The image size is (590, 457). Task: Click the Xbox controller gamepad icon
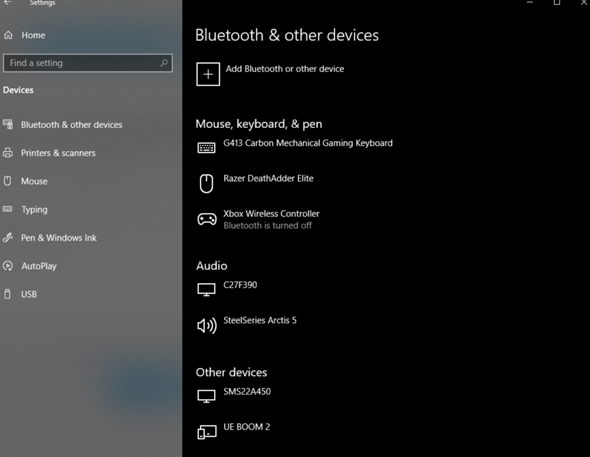pos(207,219)
